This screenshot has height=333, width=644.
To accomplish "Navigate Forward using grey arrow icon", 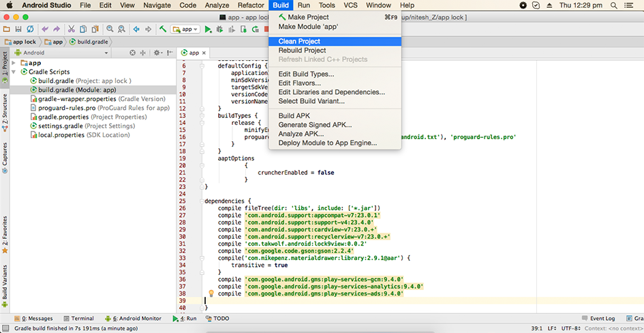I will click(x=149, y=29).
